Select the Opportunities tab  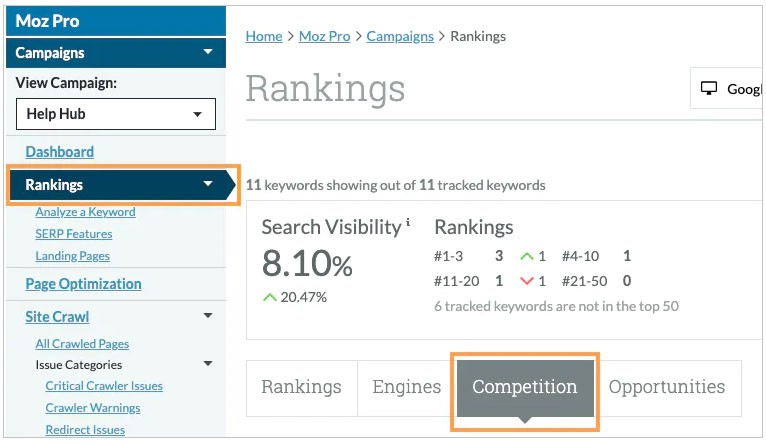coord(667,388)
